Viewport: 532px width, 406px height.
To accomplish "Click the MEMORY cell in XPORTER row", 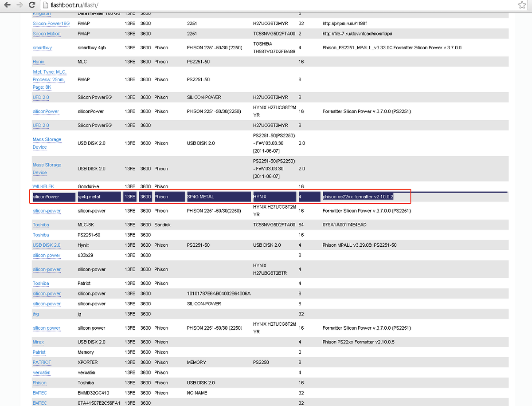I will coord(196,362).
